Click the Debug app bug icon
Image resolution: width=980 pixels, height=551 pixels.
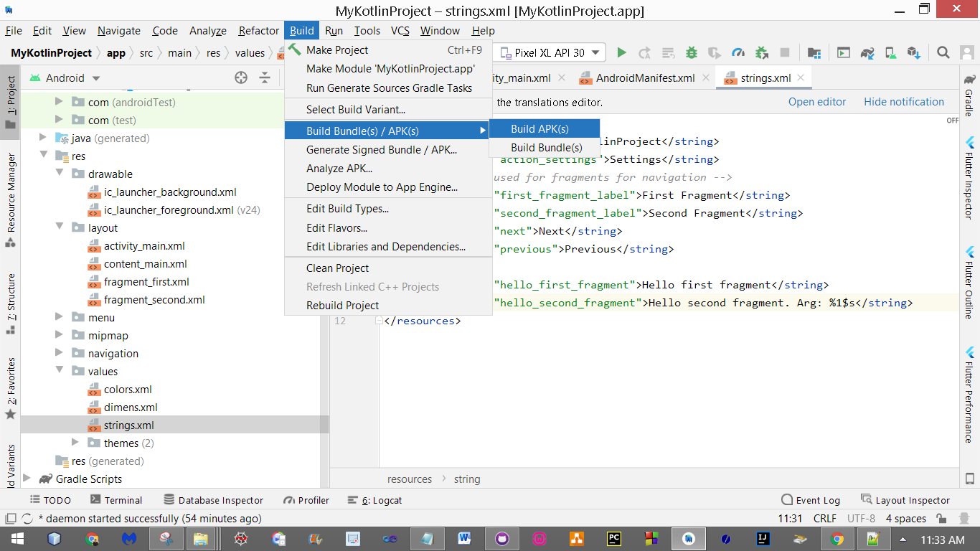[692, 53]
